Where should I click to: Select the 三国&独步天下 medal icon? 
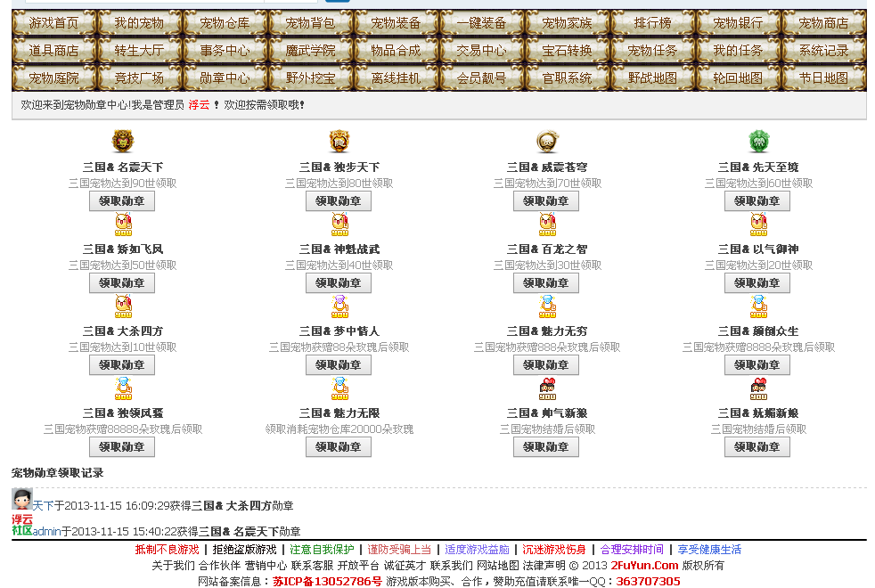[339, 141]
